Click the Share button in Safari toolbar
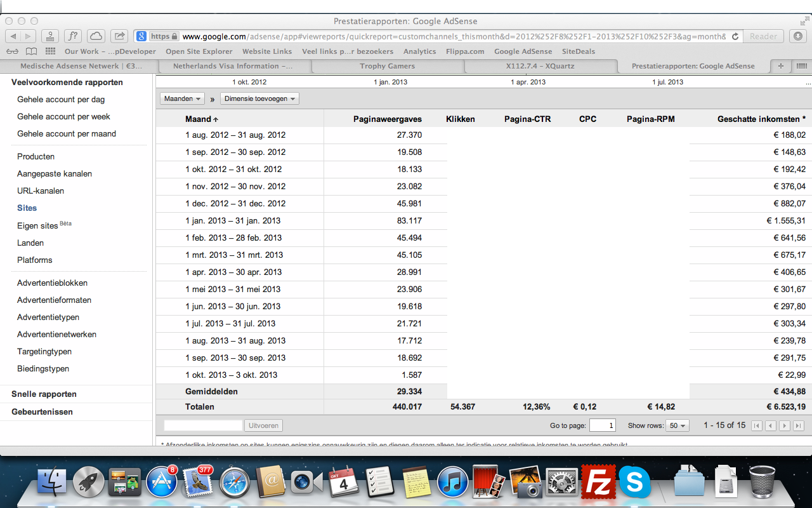Viewport: 812px width, 508px height. [119, 36]
